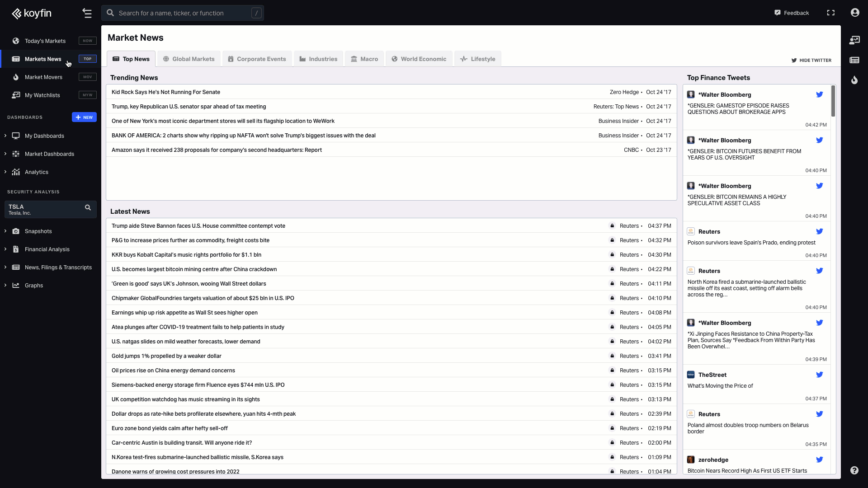The height and width of the screenshot is (488, 868).
Task: Open the Macro tab
Action: (x=364, y=59)
